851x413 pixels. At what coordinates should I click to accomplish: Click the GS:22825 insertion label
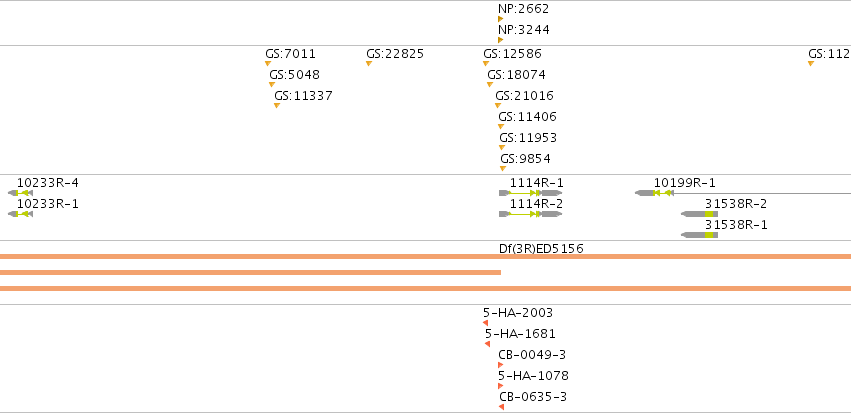395,54
